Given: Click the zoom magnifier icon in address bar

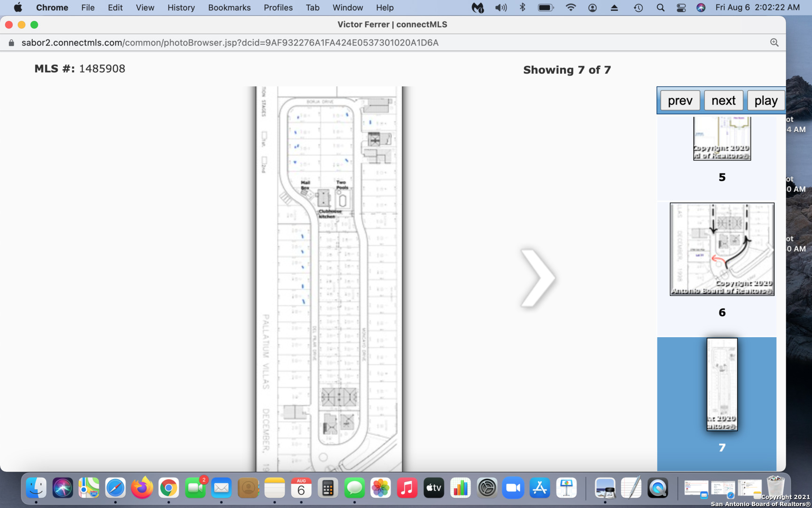Looking at the screenshot, I should 774,43.
